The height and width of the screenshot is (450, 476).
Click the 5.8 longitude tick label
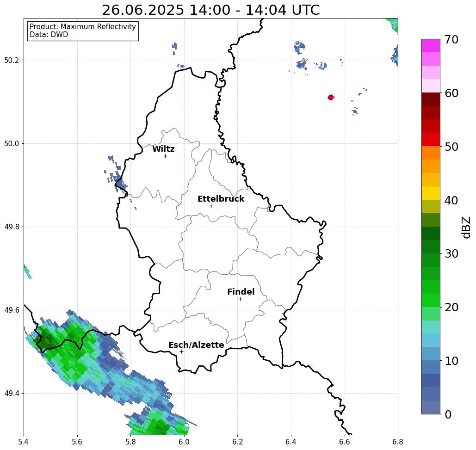point(130,442)
